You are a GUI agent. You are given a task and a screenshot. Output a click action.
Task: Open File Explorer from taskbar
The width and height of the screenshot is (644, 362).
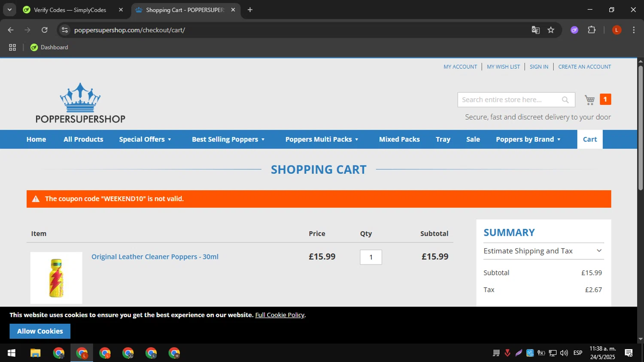35,353
